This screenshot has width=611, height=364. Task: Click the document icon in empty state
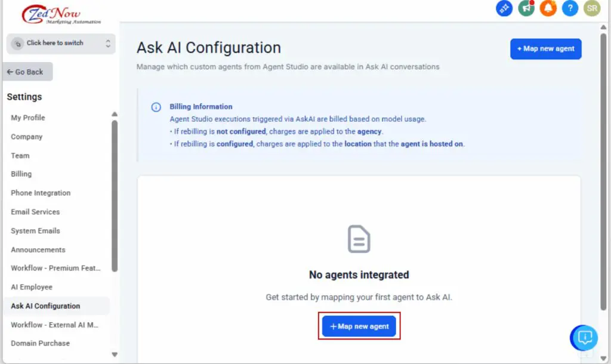click(x=359, y=239)
